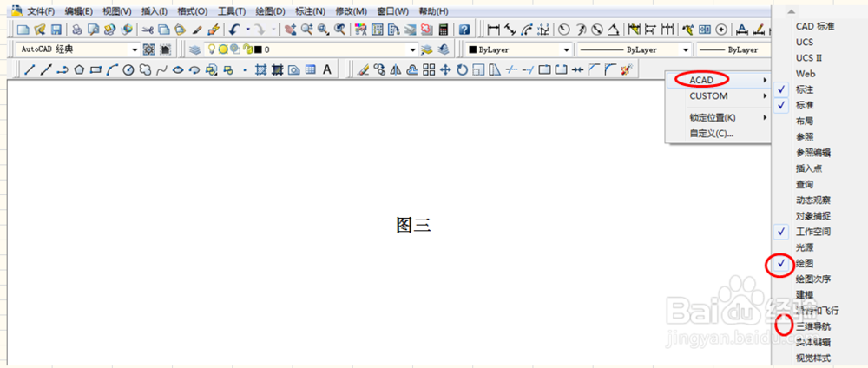
Task: Select the Circle draw tool
Action: [128, 69]
